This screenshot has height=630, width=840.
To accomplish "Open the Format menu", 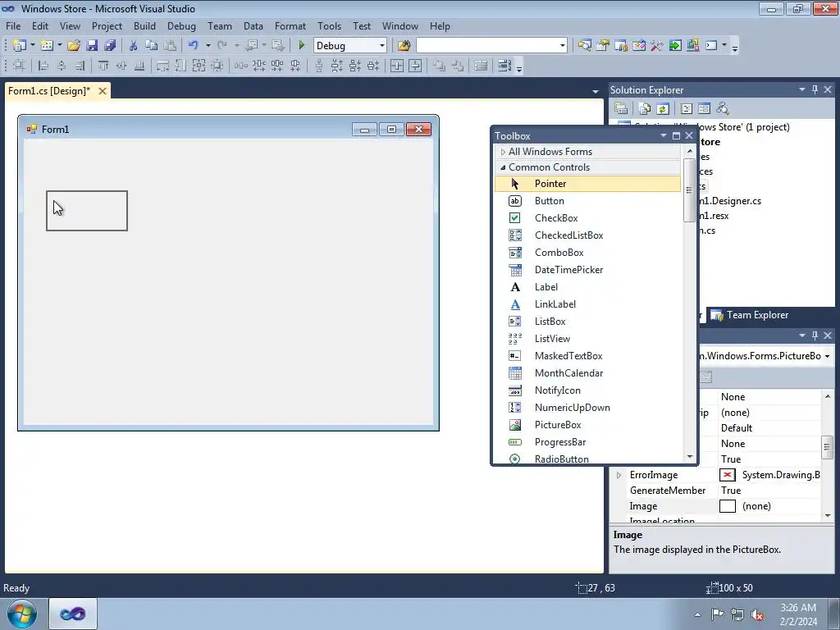I will pyautogui.click(x=290, y=25).
